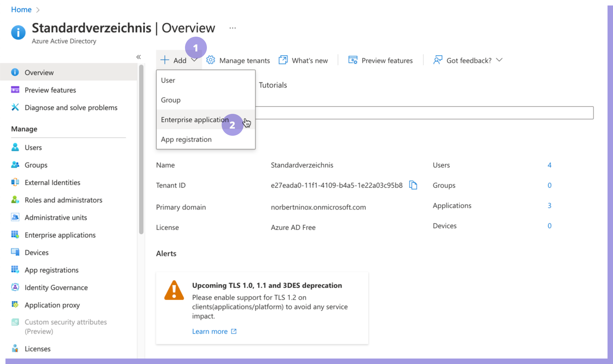Open Roles and administrators page

click(x=68, y=200)
